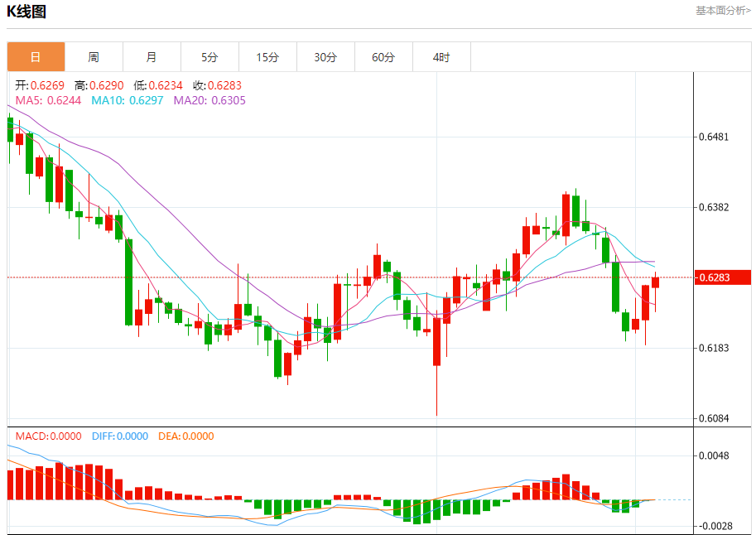756x535 pixels.
Task: Click the 0.6183 price axis label
Action: 714,348
